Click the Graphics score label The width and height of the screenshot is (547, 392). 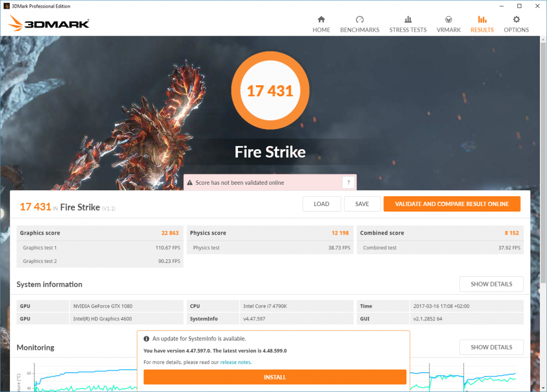[40, 233]
